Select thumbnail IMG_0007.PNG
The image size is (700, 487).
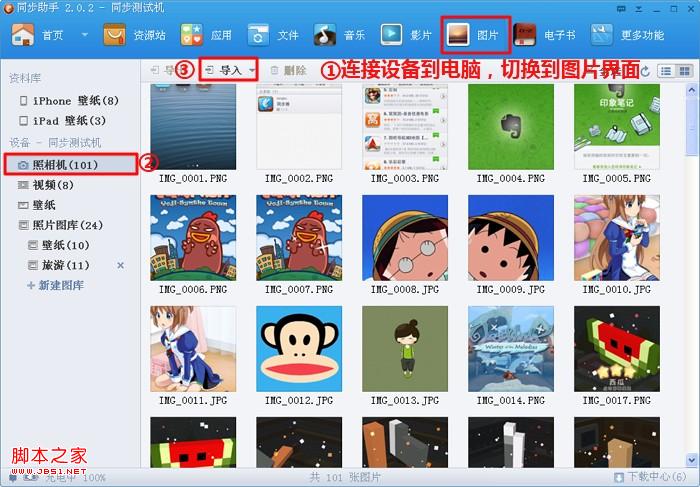[x=299, y=238]
